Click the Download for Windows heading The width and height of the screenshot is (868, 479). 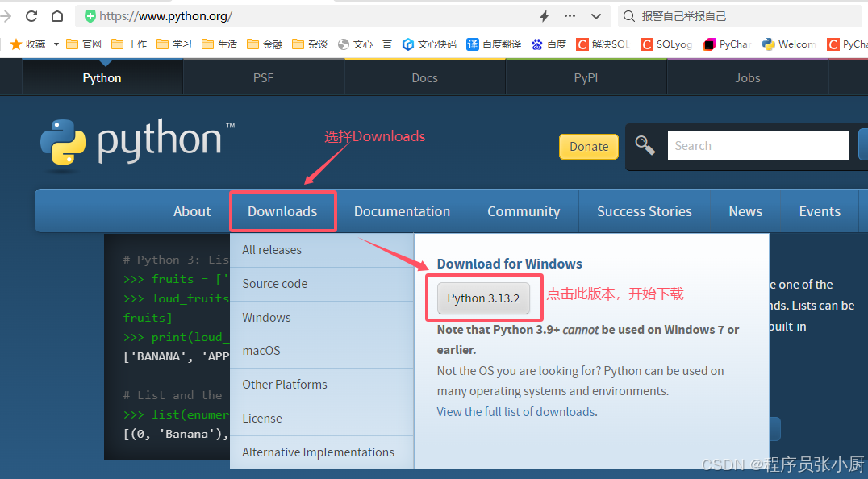pos(509,264)
